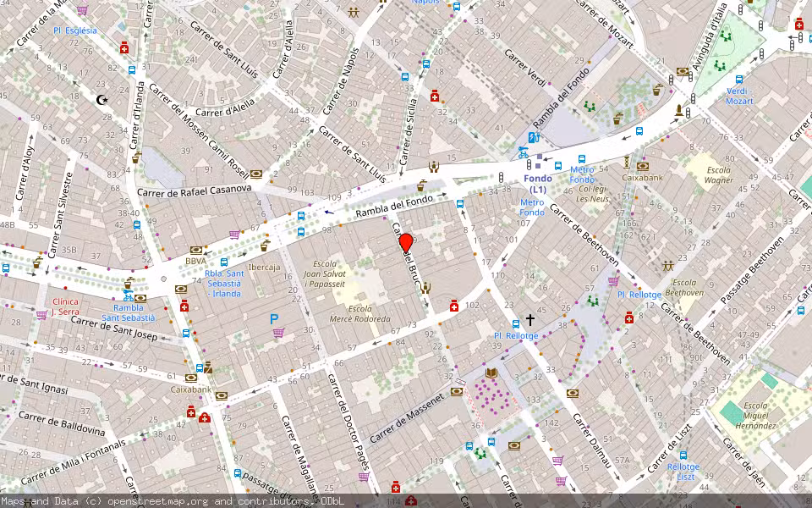Click the bus stop icon above Rellotge Liszt
The height and width of the screenshot is (508, 812).
point(683,456)
